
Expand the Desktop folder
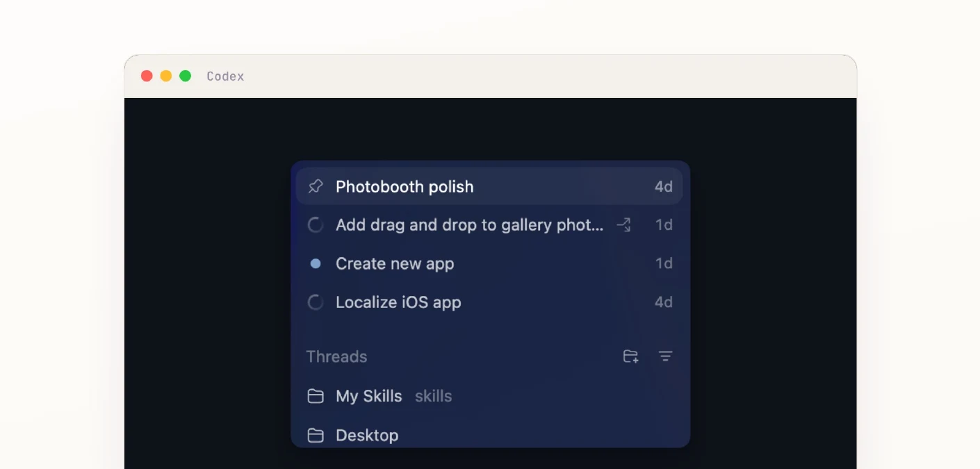tap(489, 436)
